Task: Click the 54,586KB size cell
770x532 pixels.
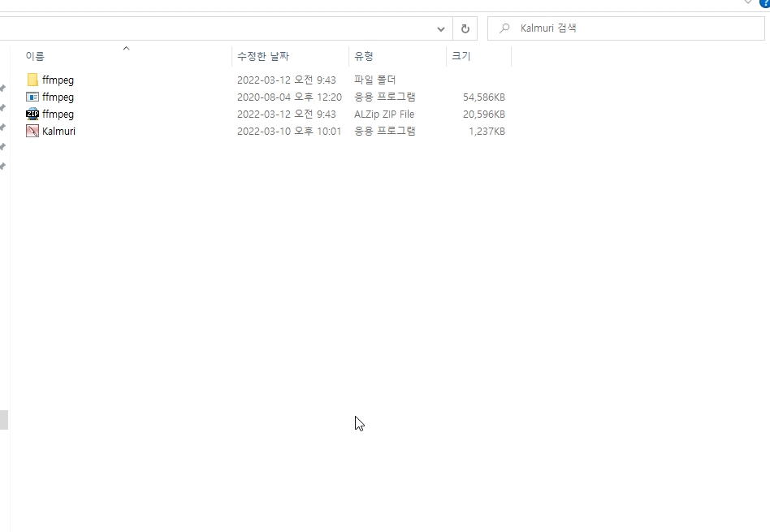Action: click(483, 97)
